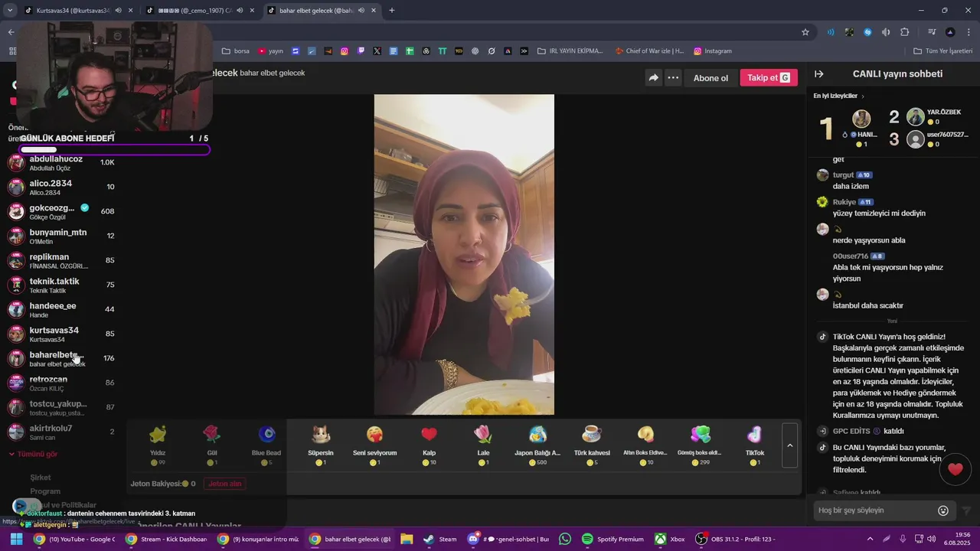
Task: Open the X (Twitter) bookmark
Action: [x=377, y=51]
